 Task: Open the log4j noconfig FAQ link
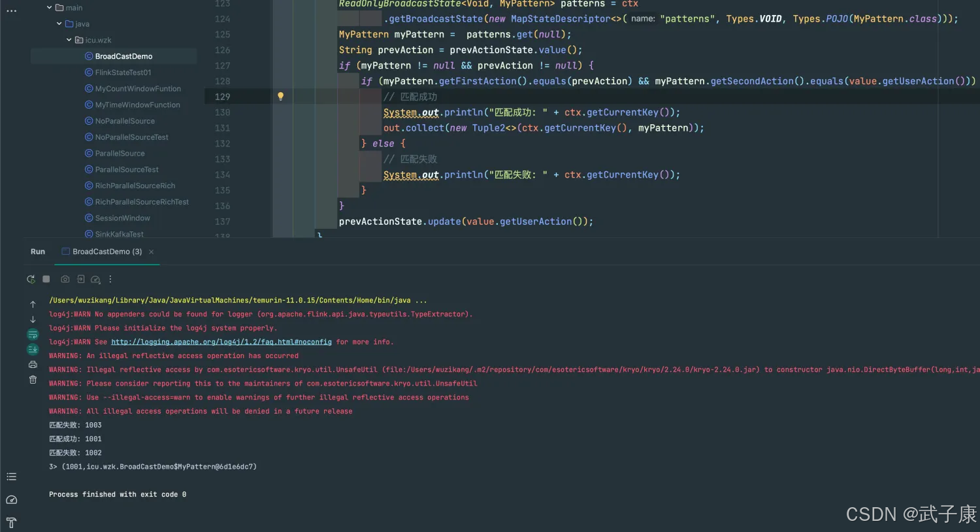[x=221, y=342]
